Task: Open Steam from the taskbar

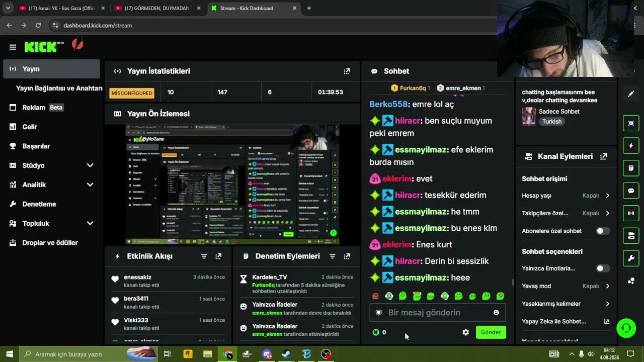Action: [286, 354]
